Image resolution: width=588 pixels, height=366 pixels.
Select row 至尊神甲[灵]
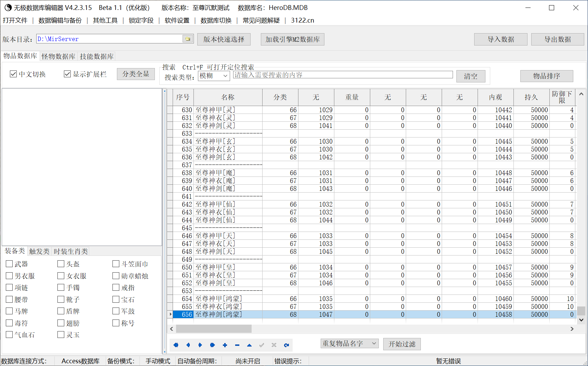click(372, 110)
